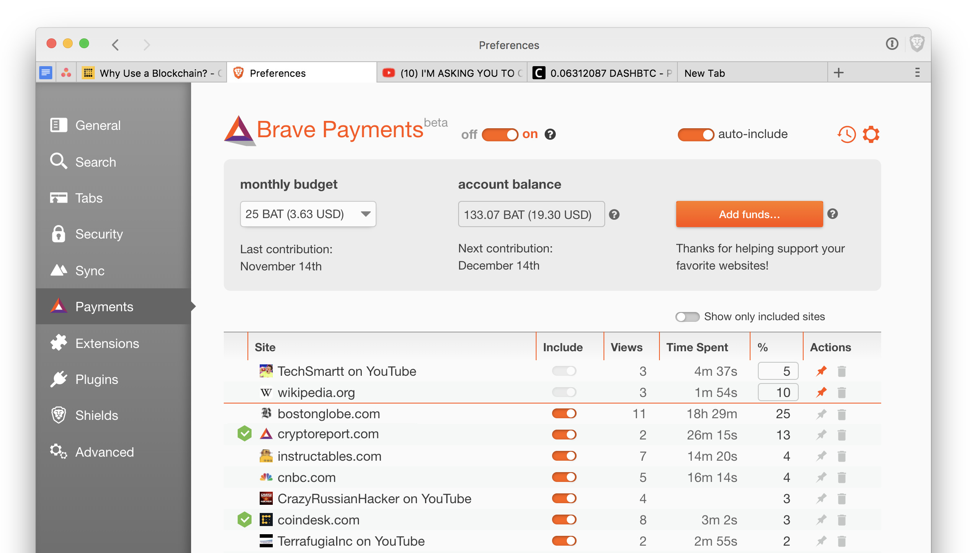Click the Add funds button
This screenshot has width=980, height=553.
click(749, 214)
